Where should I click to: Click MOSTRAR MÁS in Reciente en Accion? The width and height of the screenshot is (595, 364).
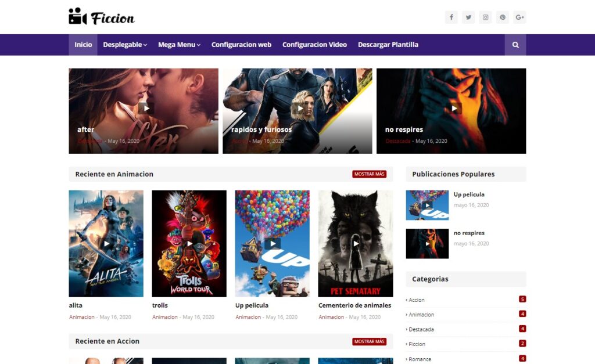pyautogui.click(x=369, y=341)
